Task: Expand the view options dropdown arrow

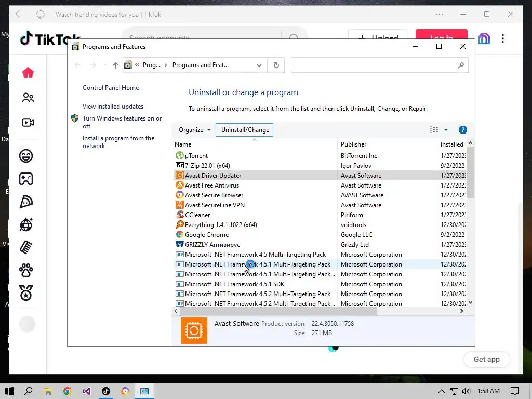Action: click(x=446, y=130)
